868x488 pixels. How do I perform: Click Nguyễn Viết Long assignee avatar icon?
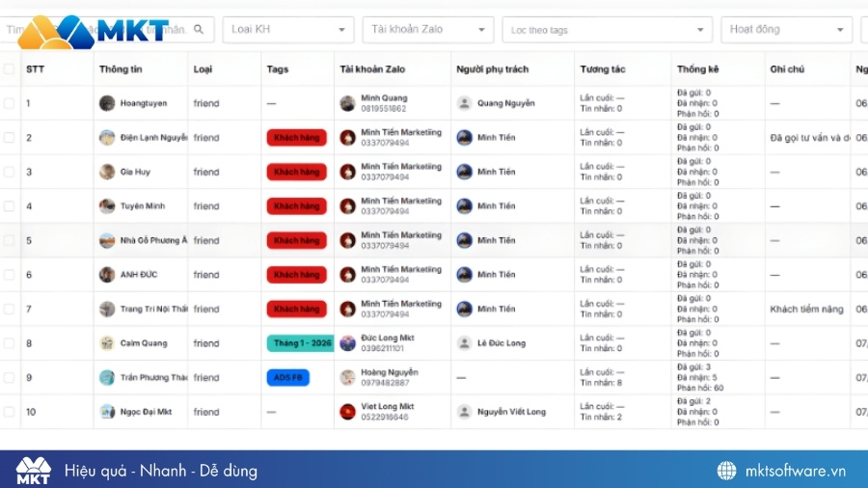point(465,412)
